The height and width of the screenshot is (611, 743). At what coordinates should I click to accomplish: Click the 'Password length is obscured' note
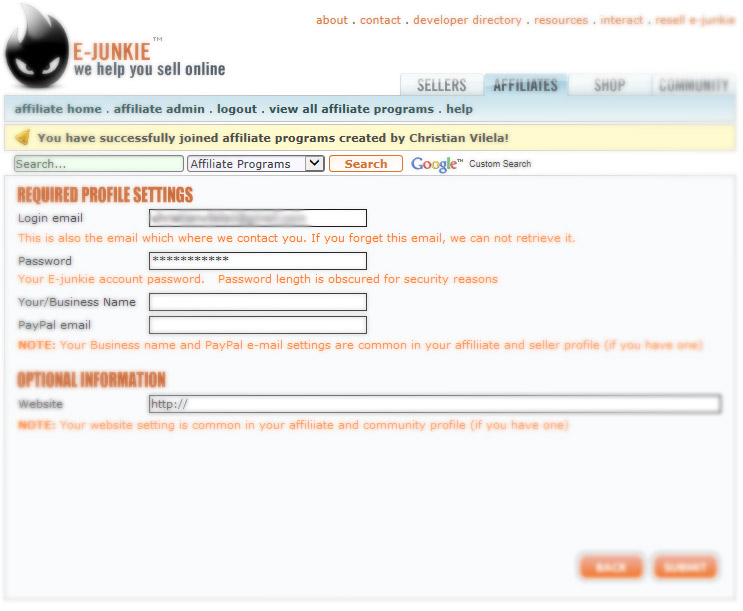358,279
